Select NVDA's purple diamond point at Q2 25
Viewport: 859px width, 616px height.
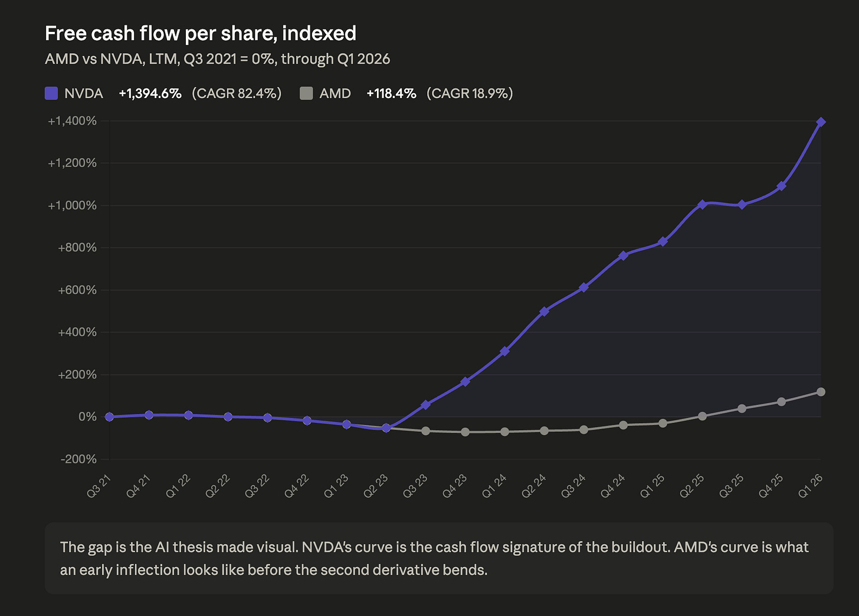(702, 205)
